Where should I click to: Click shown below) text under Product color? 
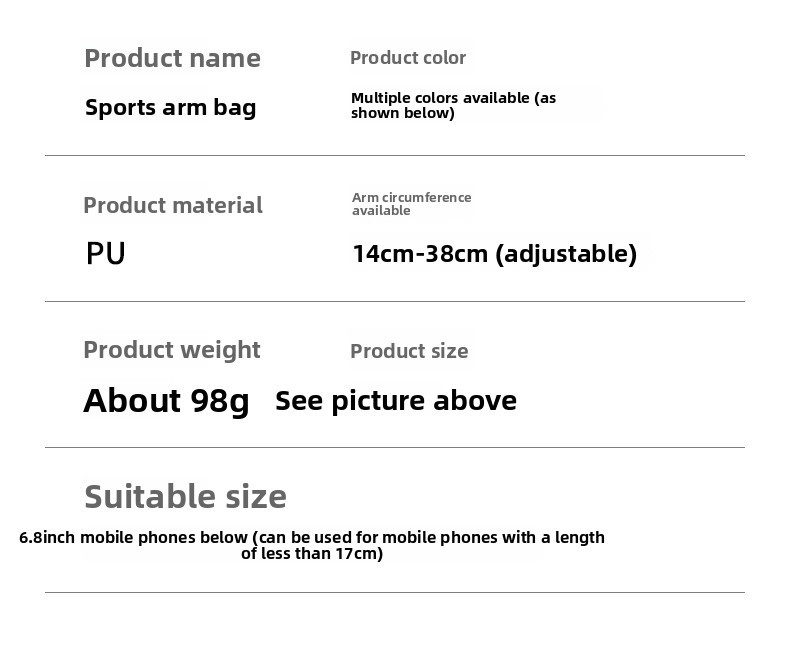(403, 113)
